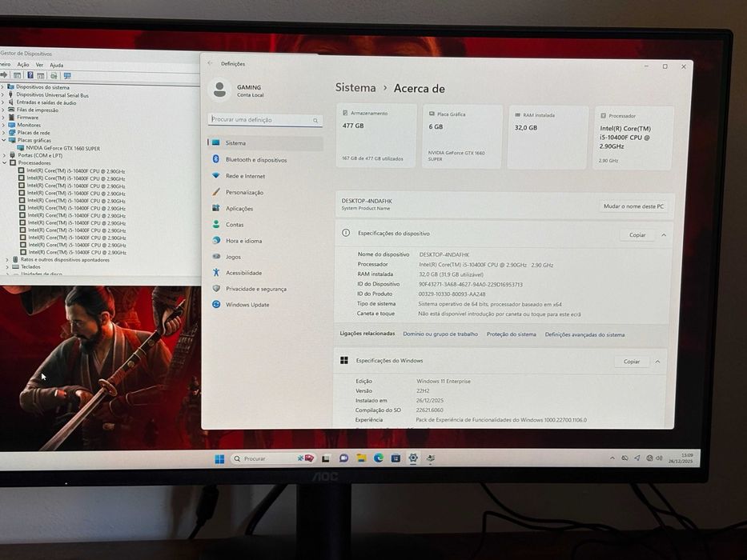Select NVIDIA GeForce GTX 1660 SUPER device
This screenshot has width=747, height=560.
[63, 149]
